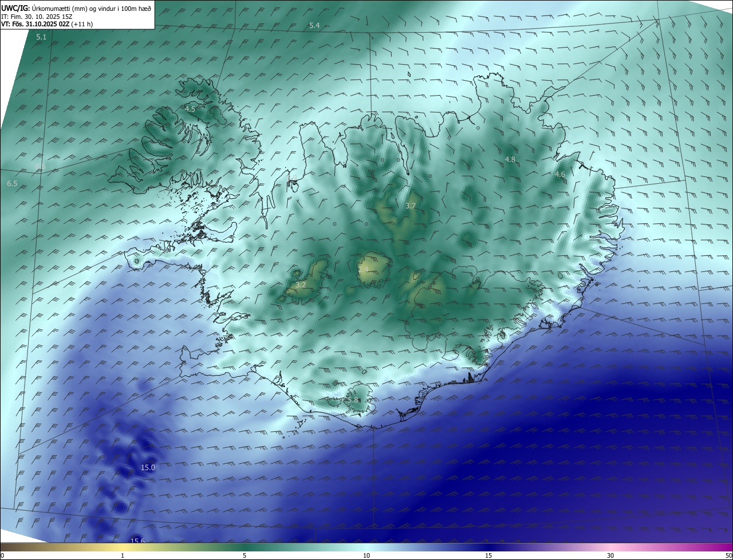The image size is (733, 560).
Task: Click the 5.1 value label
Action: (41, 37)
